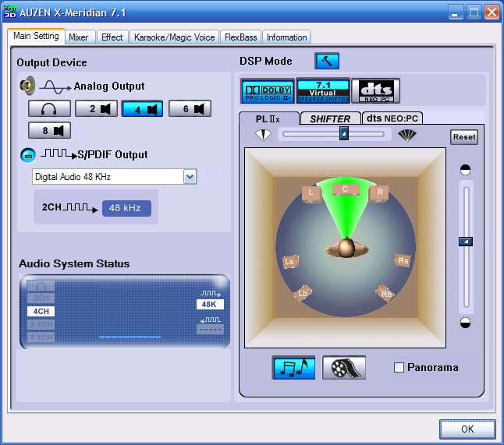Click the narrow center width icon

(263, 135)
